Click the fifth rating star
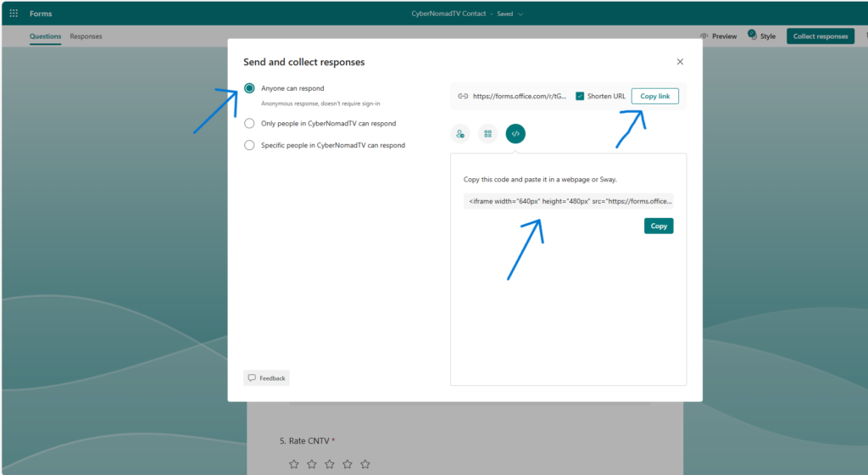The width and height of the screenshot is (868, 475). click(x=365, y=464)
